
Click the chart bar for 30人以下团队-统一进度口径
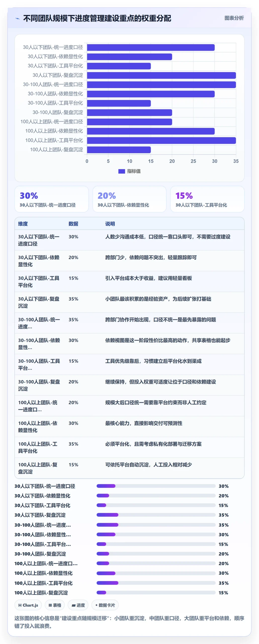coord(151,48)
